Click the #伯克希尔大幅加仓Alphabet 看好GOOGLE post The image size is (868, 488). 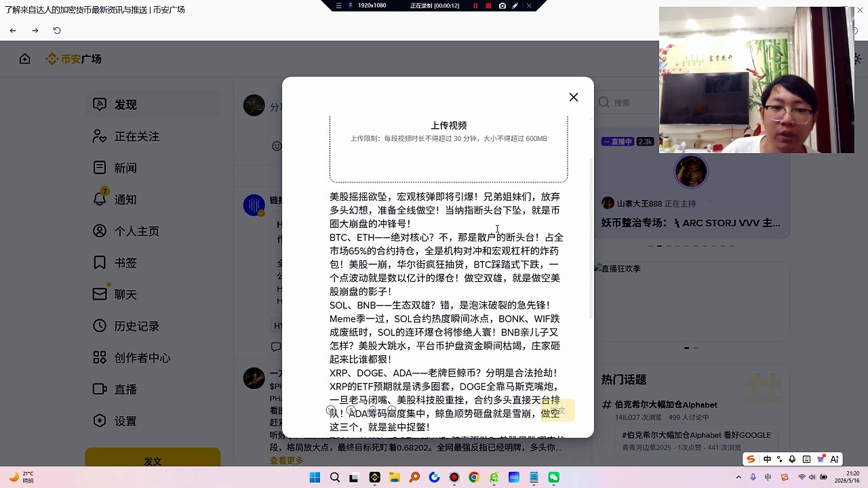tap(696, 435)
